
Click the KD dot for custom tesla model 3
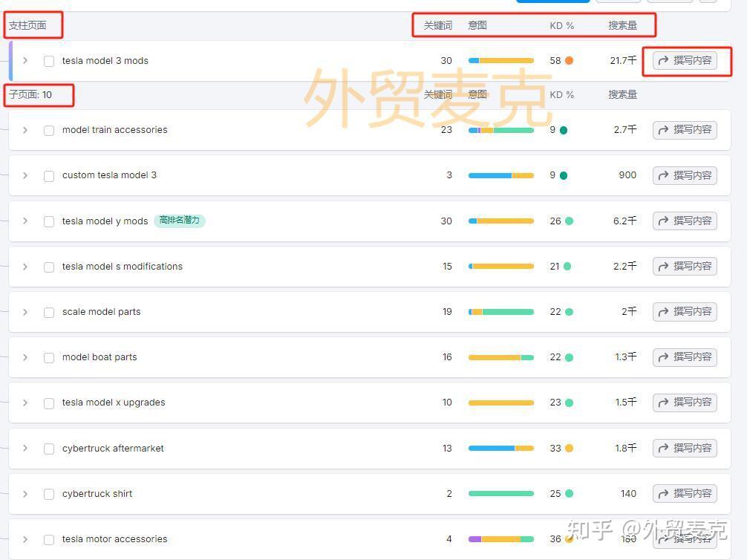[x=564, y=175]
